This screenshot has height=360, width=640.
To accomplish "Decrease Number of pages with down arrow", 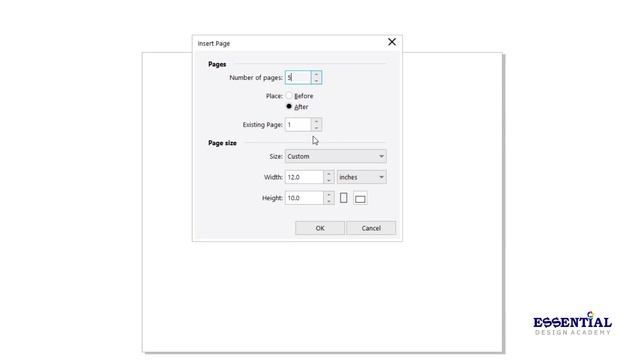I will click(x=316, y=81).
